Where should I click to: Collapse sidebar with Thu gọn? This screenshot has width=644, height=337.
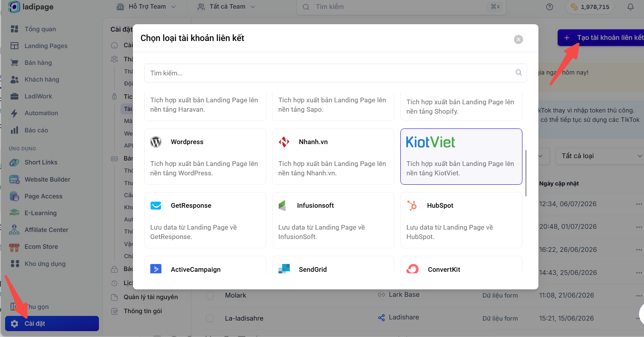(x=30, y=307)
